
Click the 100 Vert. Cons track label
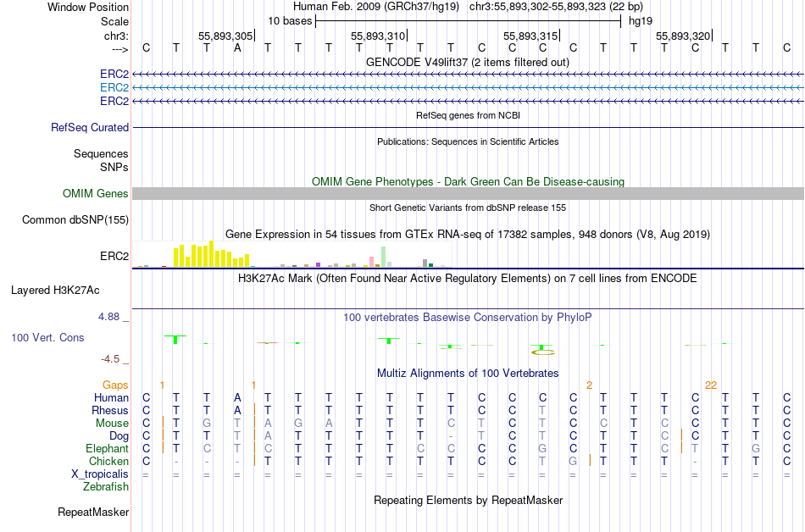click(47, 337)
